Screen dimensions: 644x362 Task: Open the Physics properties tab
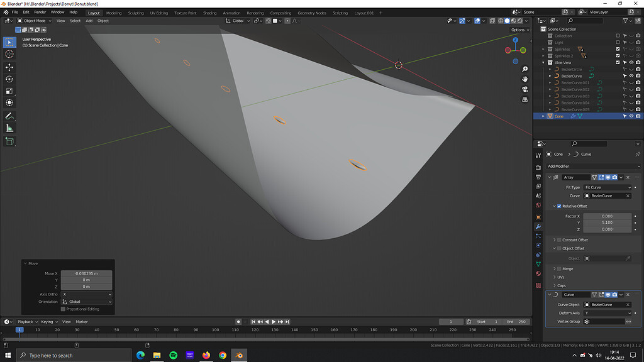(538, 246)
